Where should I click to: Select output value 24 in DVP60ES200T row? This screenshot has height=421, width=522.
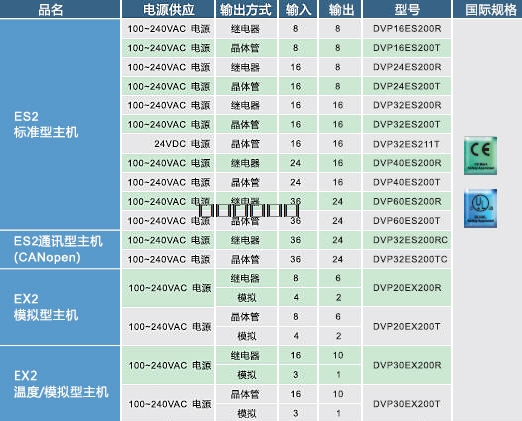(x=338, y=221)
